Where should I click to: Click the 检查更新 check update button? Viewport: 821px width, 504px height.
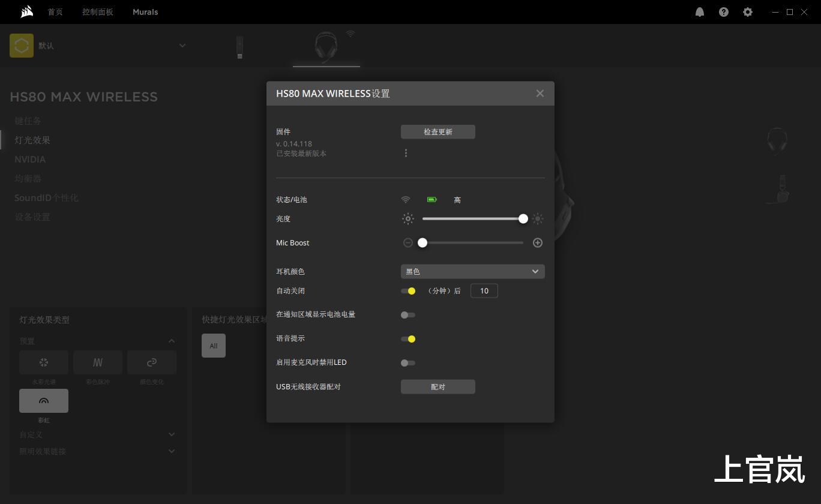[x=438, y=132]
